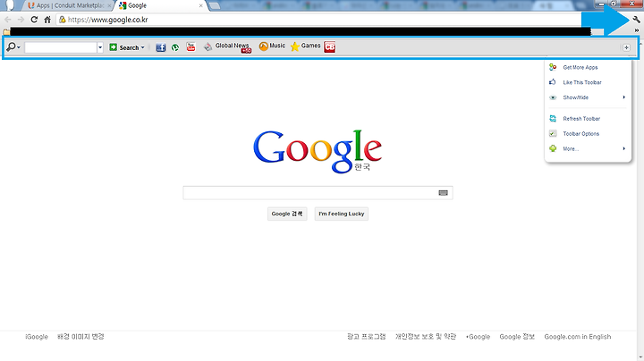Open the Conduit toolbar magnifier search engine menu
This screenshot has height=361, width=644.
click(x=13, y=47)
